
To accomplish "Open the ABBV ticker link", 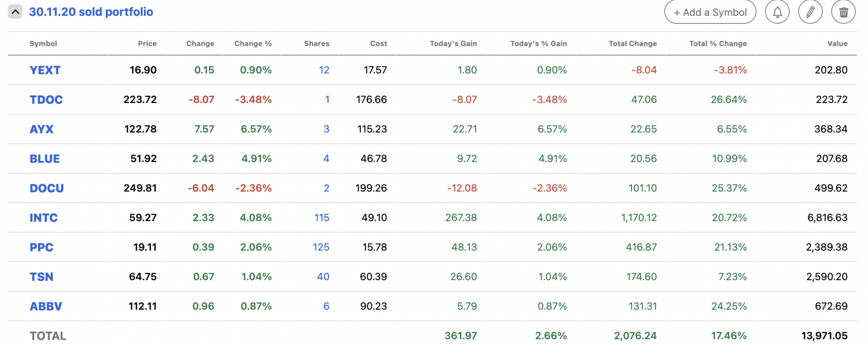I will click(46, 307).
